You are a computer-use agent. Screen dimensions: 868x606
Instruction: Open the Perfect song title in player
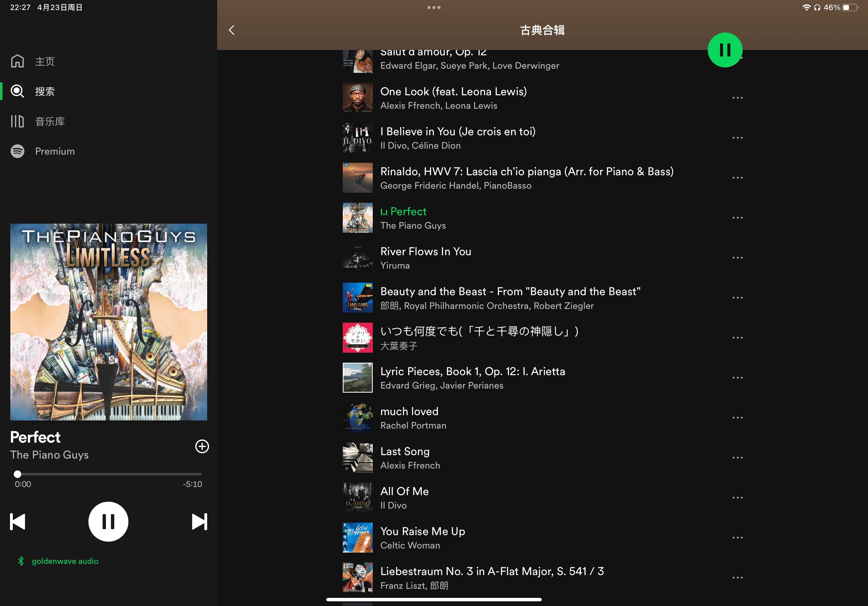pyautogui.click(x=35, y=437)
